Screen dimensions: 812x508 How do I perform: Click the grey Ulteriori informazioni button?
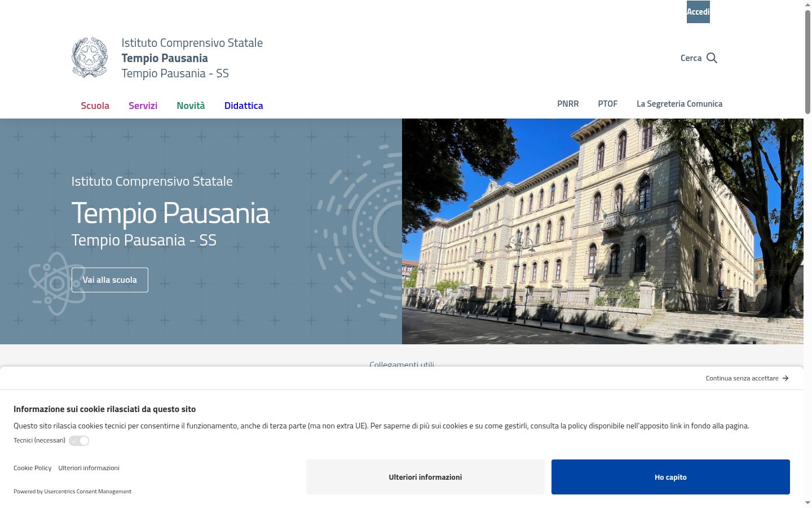coord(425,477)
